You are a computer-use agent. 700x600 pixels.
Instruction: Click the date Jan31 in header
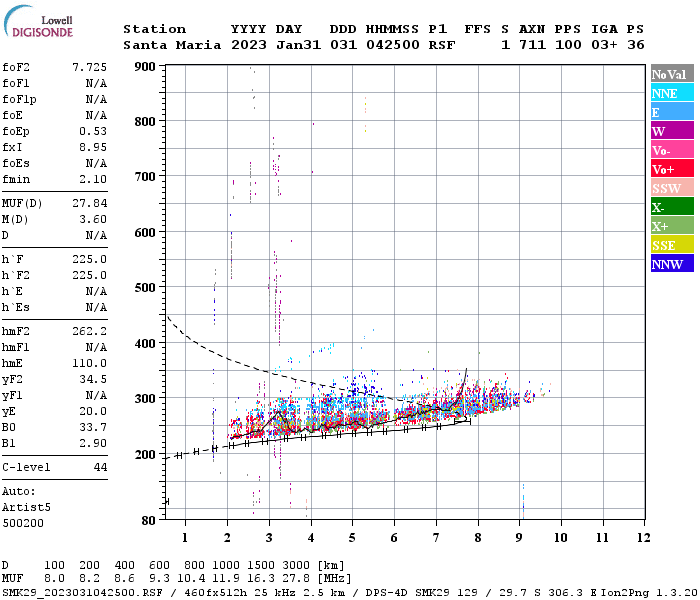click(x=298, y=45)
